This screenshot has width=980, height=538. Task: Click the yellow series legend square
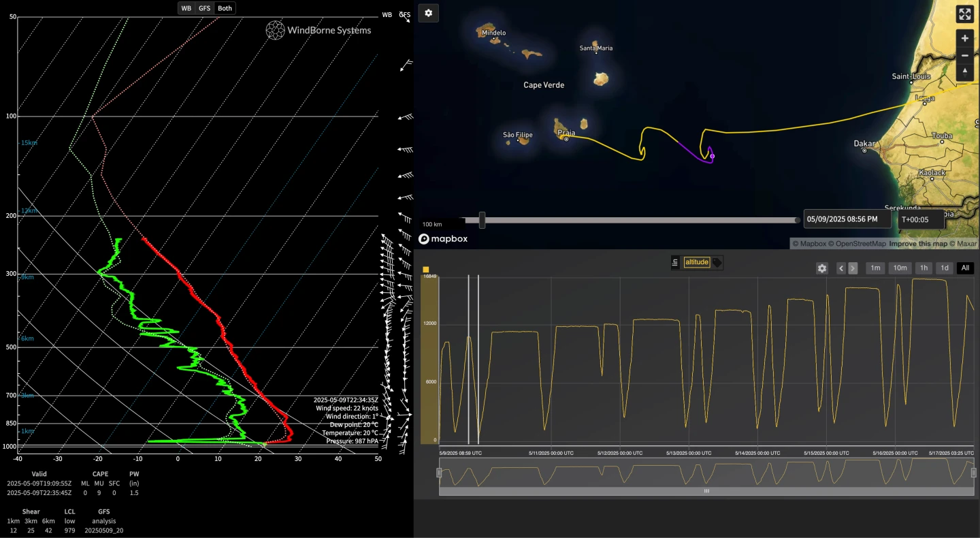[426, 270]
